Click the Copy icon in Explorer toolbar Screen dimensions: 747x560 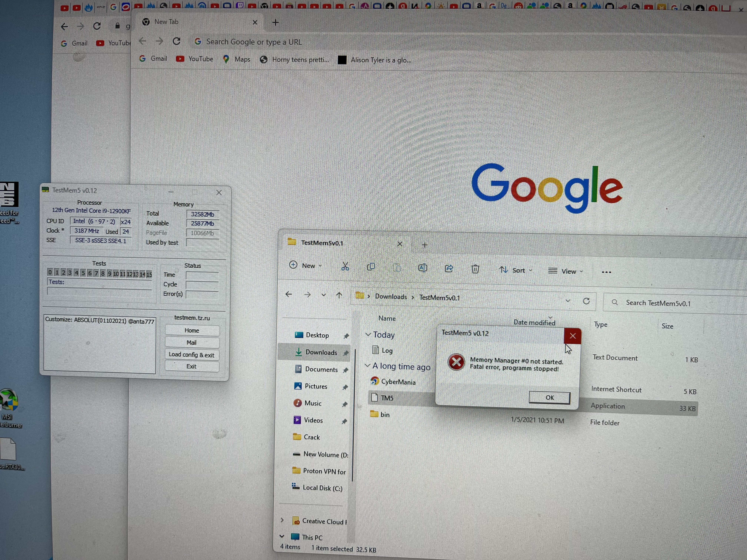point(371,267)
